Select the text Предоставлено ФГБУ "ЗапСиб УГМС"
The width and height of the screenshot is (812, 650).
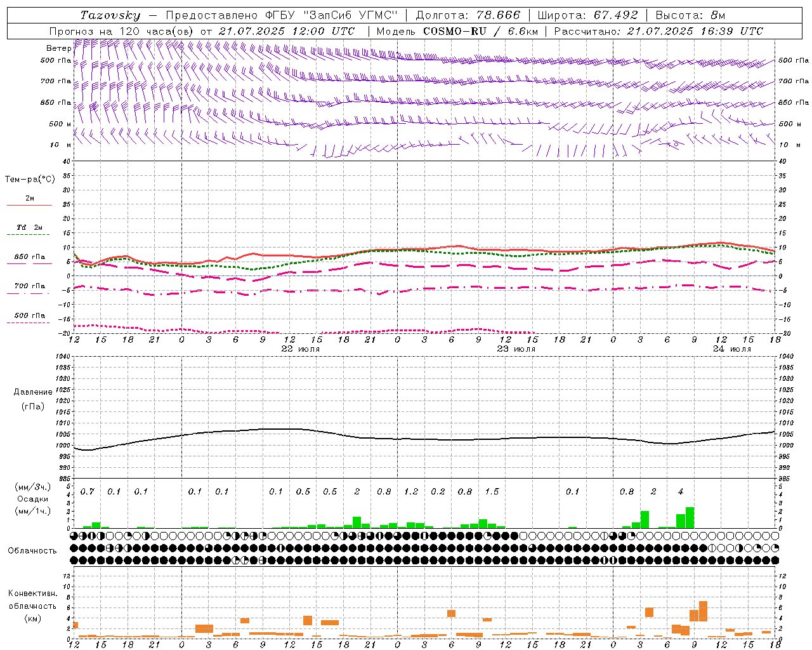click(x=282, y=15)
